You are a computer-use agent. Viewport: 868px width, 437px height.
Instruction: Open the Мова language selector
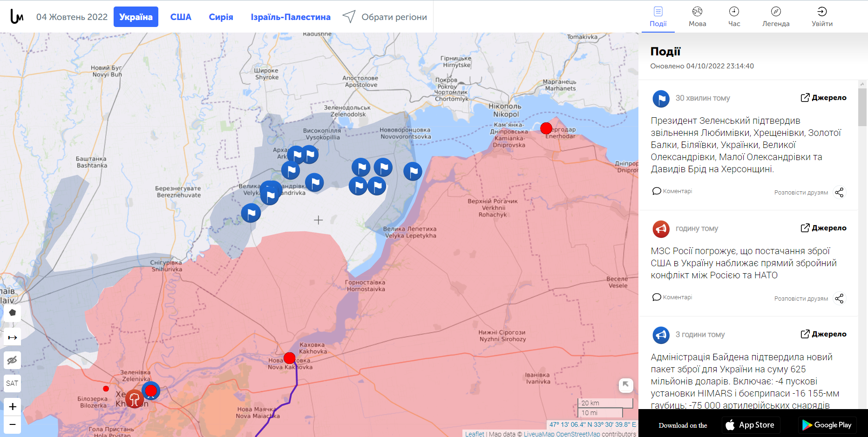pyautogui.click(x=697, y=17)
